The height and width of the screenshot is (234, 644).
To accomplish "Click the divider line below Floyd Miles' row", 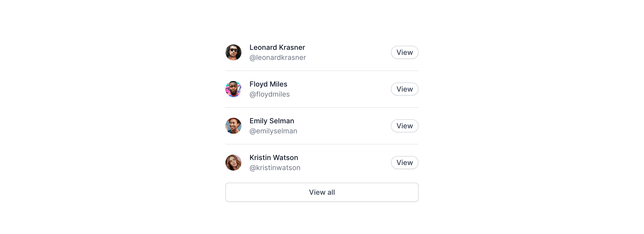I will (322, 107).
